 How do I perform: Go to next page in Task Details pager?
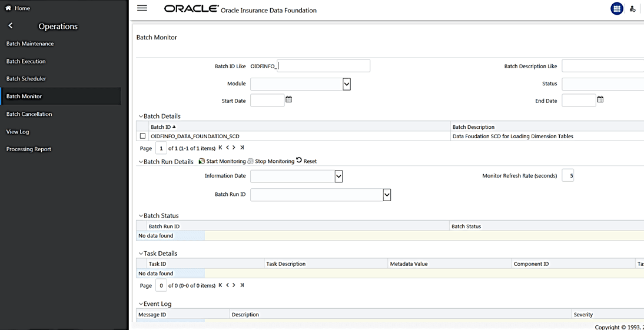pyautogui.click(x=234, y=285)
